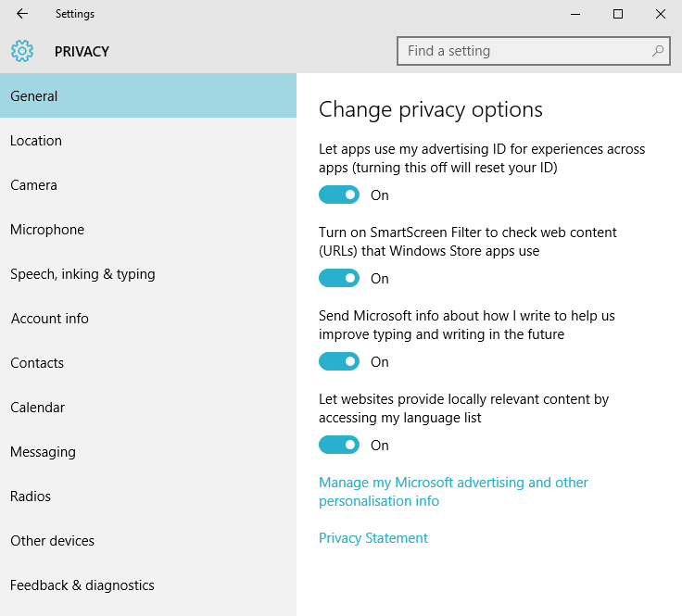Toggle off sending typing info to Microsoft
682x616 pixels.
point(339,361)
